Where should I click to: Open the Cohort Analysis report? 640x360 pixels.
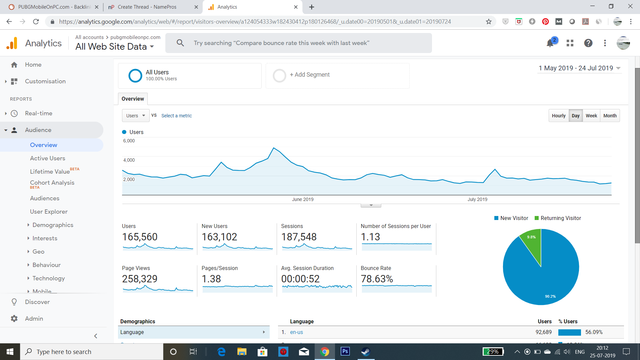52,184
